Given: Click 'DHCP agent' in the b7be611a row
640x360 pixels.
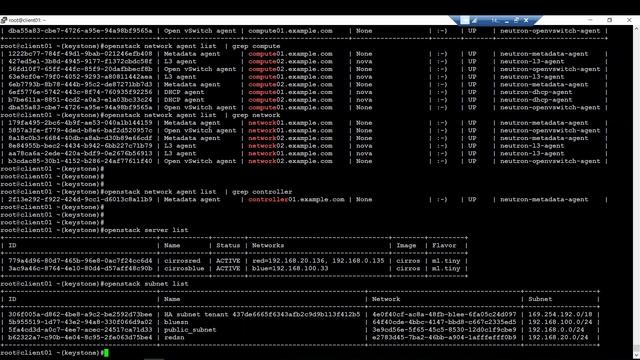Looking at the screenshot, I should (184, 100).
